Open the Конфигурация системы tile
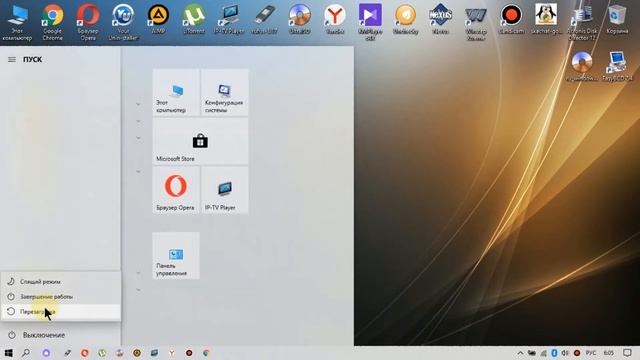The image size is (640, 360). (x=224, y=92)
